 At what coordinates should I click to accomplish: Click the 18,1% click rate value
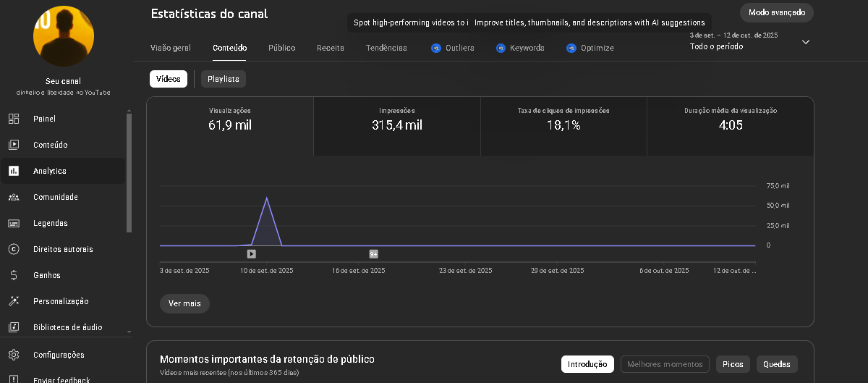tap(563, 125)
